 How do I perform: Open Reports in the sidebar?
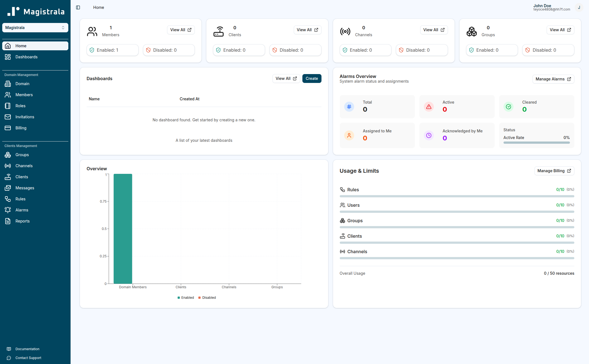coord(22,221)
